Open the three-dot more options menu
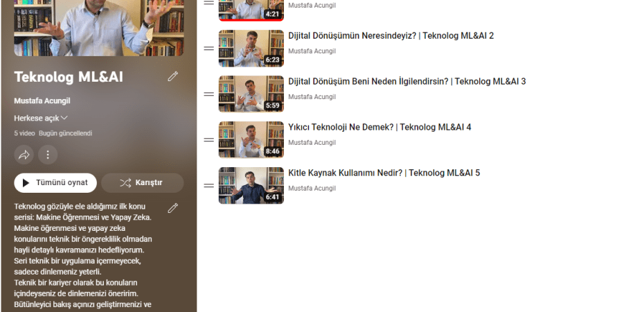Screen dimensions: 644x312 tap(47, 155)
